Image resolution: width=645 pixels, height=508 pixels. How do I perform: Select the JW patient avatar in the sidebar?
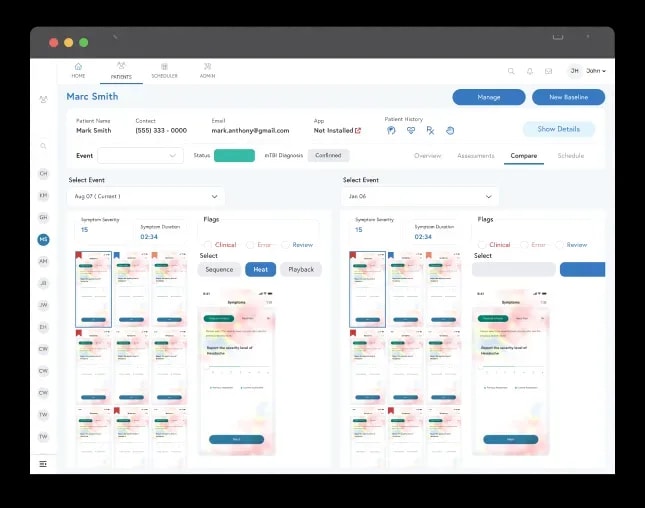[43, 305]
